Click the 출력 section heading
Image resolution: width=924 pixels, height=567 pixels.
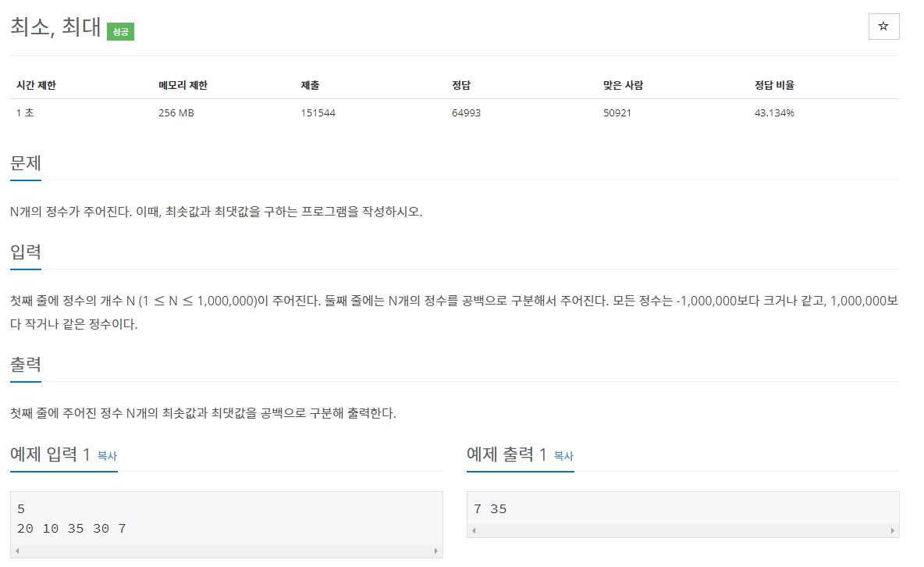point(25,365)
